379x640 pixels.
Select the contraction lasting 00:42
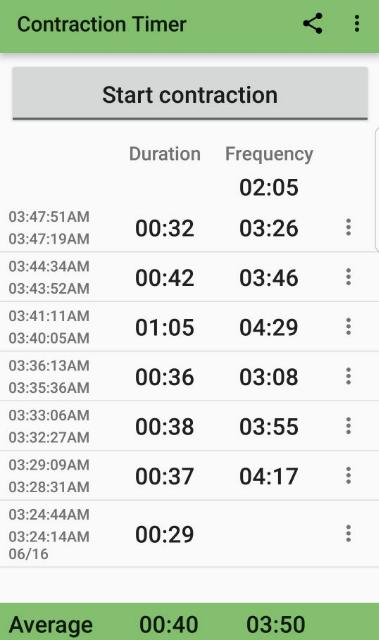(189, 277)
